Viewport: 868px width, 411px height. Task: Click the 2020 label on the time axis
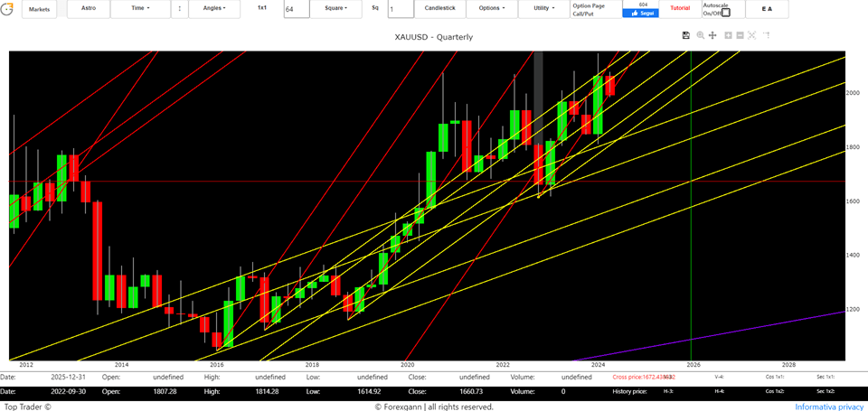tap(407, 365)
